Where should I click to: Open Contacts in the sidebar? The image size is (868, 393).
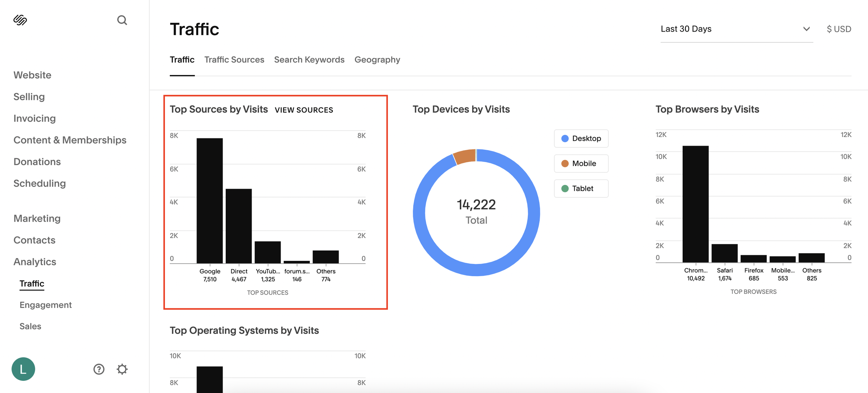point(34,240)
